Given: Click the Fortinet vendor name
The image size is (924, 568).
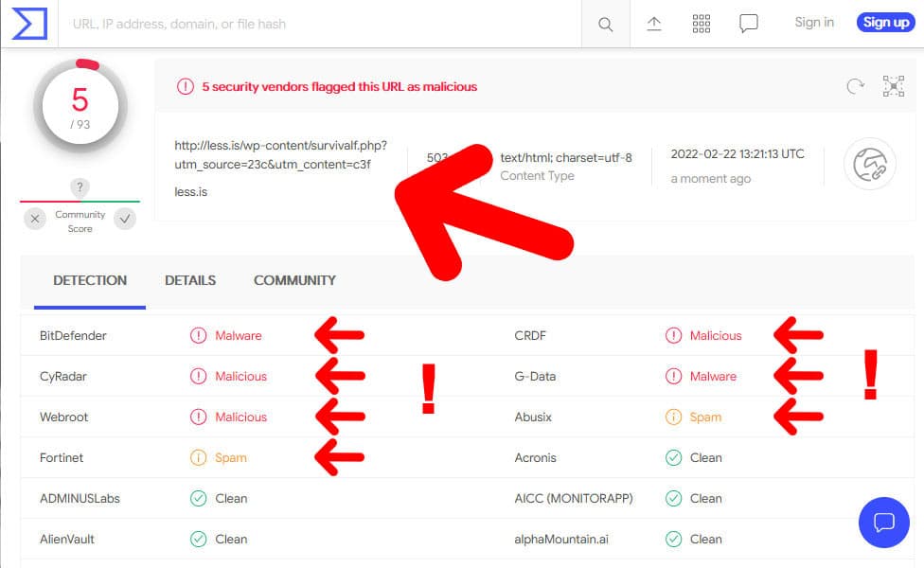Looking at the screenshot, I should tap(62, 457).
